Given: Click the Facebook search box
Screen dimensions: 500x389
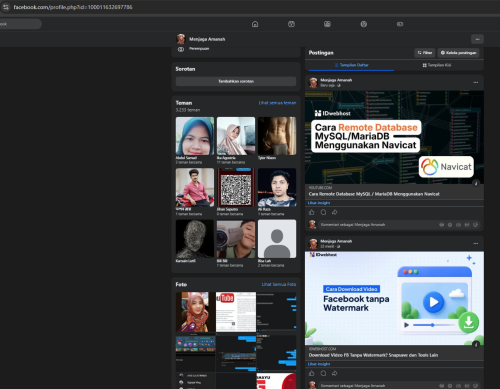Looking at the screenshot, I should point(21,24).
